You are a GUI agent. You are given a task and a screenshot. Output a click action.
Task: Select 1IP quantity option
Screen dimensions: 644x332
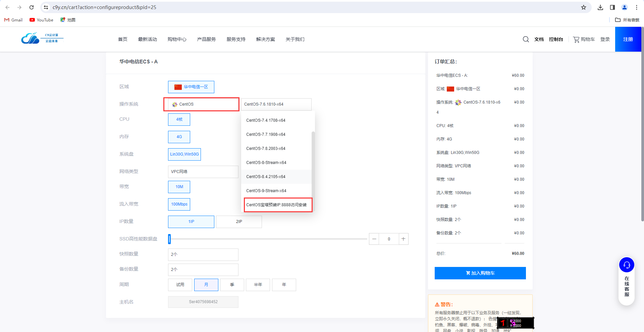click(x=191, y=222)
